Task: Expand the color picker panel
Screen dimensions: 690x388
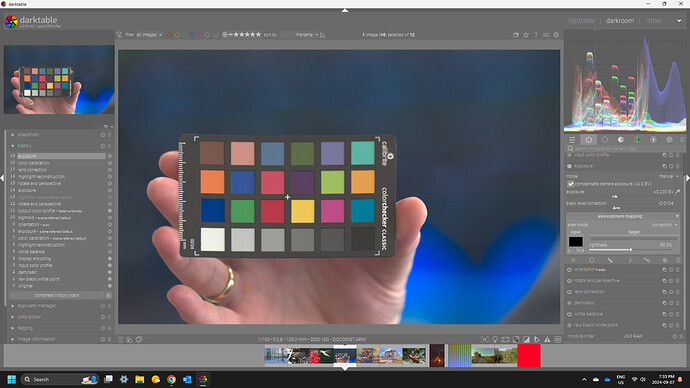Action: tap(29, 317)
